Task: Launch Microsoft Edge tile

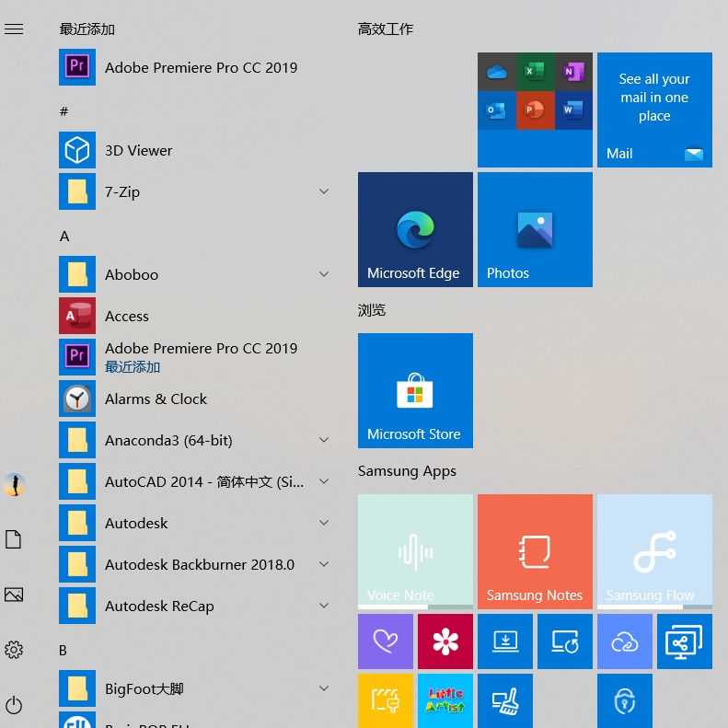Action: [415, 229]
